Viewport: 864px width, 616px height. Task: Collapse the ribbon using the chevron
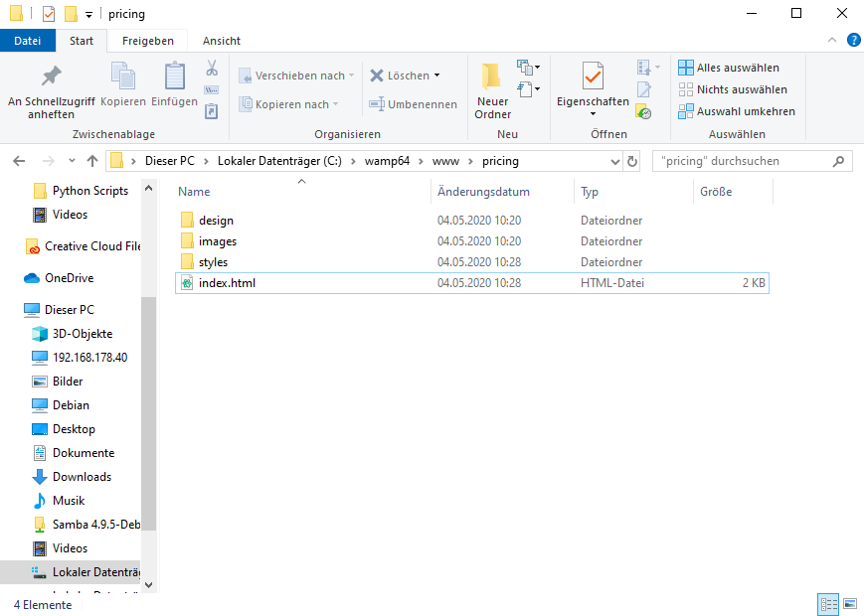tap(833, 40)
